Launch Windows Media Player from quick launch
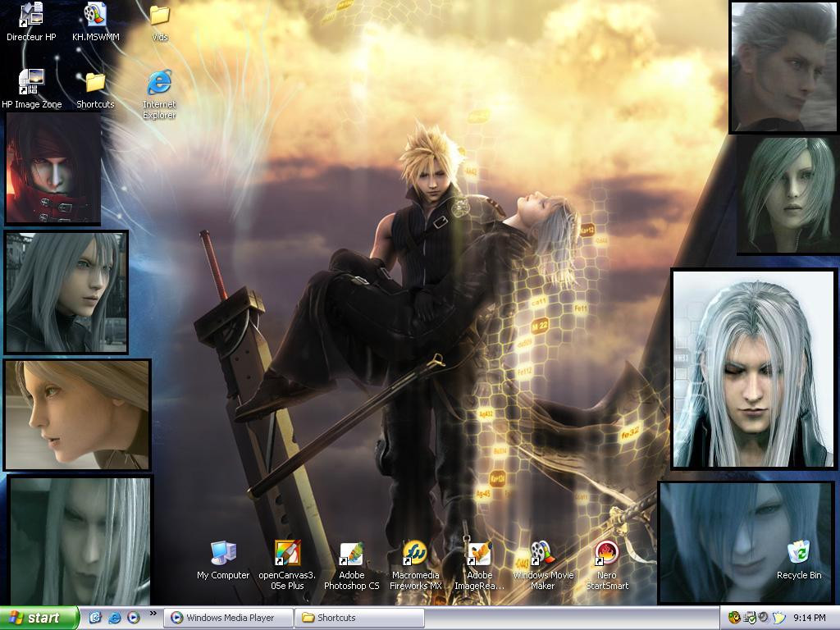 (x=134, y=618)
